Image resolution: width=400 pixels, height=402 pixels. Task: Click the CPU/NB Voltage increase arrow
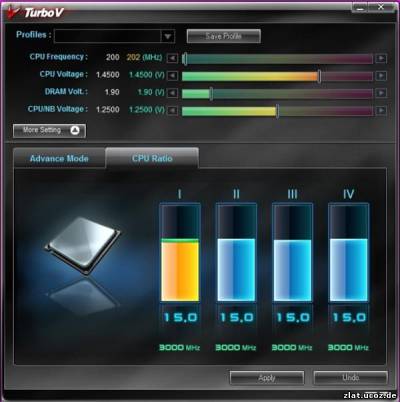(x=381, y=110)
